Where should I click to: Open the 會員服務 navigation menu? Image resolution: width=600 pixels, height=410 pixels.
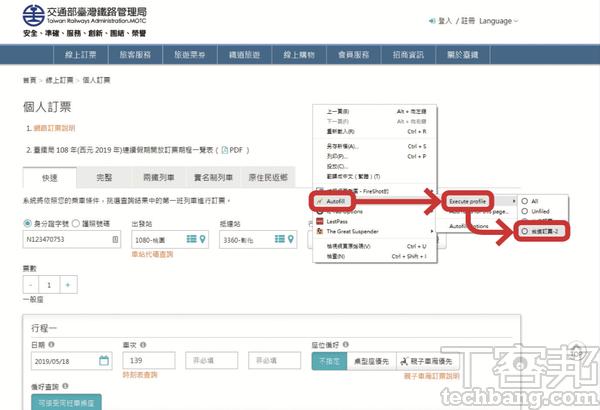coord(354,55)
